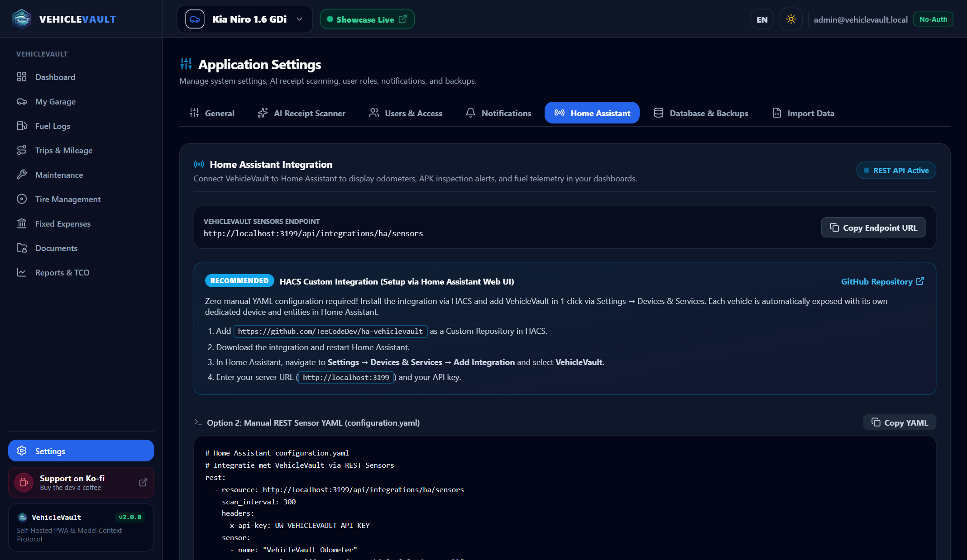Click the Copy YAML button
Viewport: 967px width, 560px height.
click(900, 422)
